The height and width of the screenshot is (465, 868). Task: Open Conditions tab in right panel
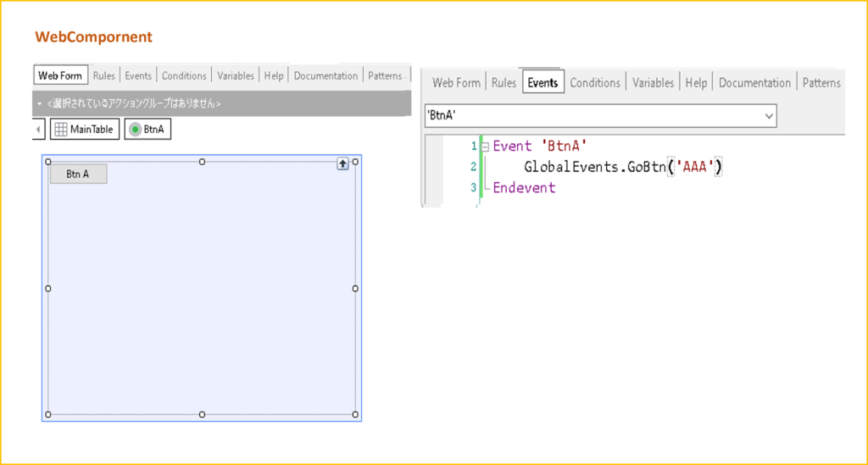click(x=595, y=82)
